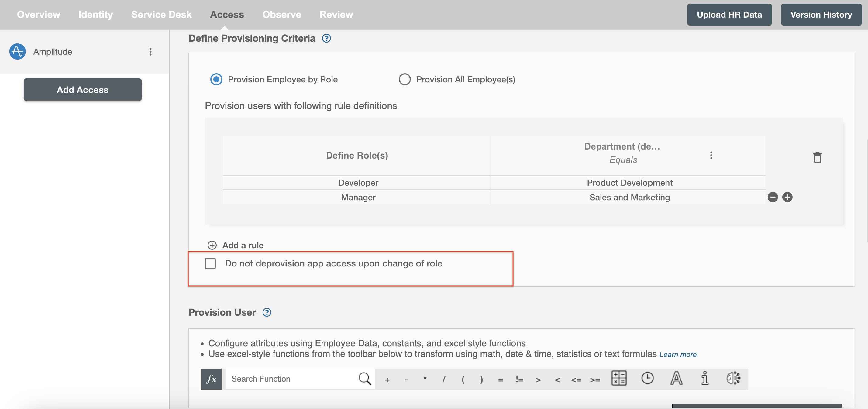Open the AI brain functions icon
The height and width of the screenshot is (409, 868).
pyautogui.click(x=733, y=378)
